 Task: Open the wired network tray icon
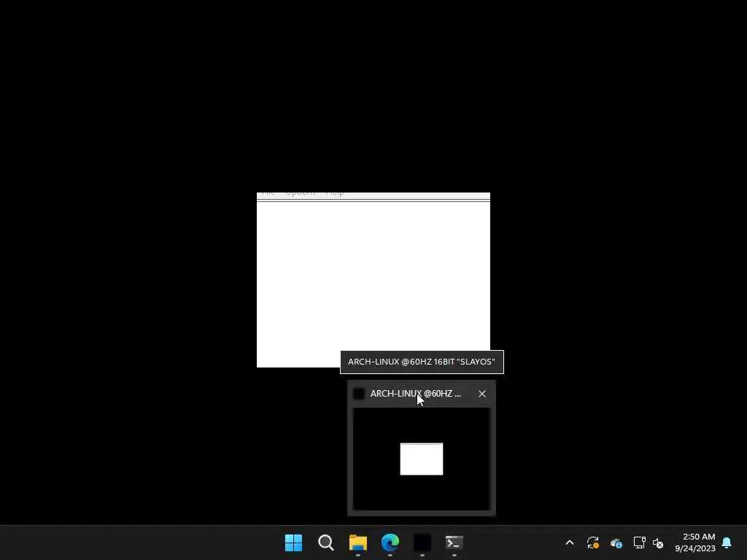[x=639, y=542]
